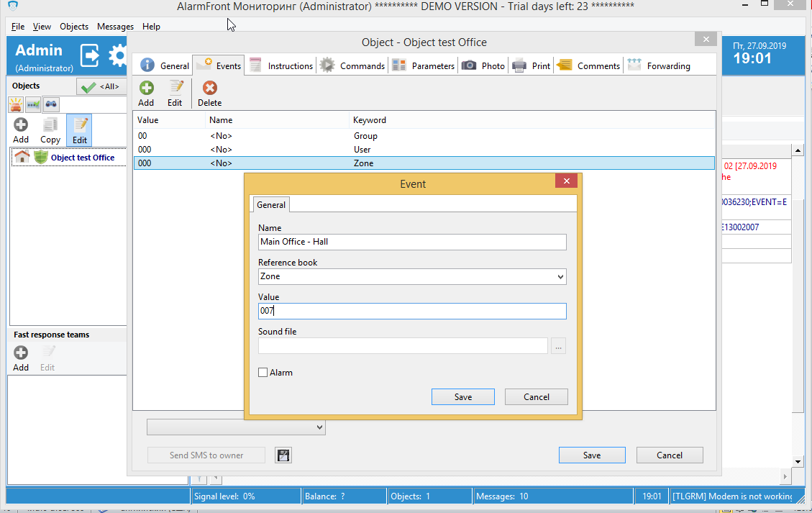The width and height of the screenshot is (812, 513).
Task: Open the Instructions tab
Action: [281, 65]
